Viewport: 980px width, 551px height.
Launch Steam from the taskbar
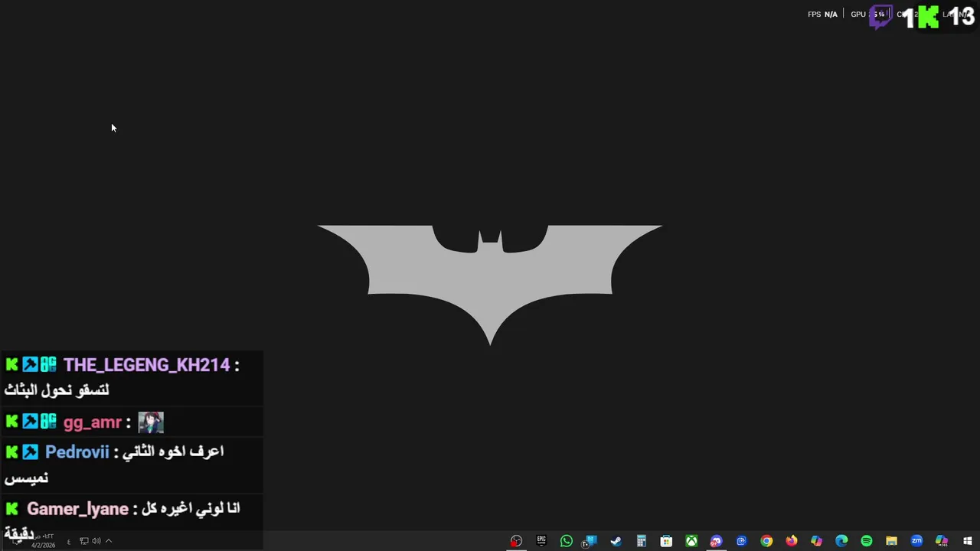pyautogui.click(x=616, y=541)
